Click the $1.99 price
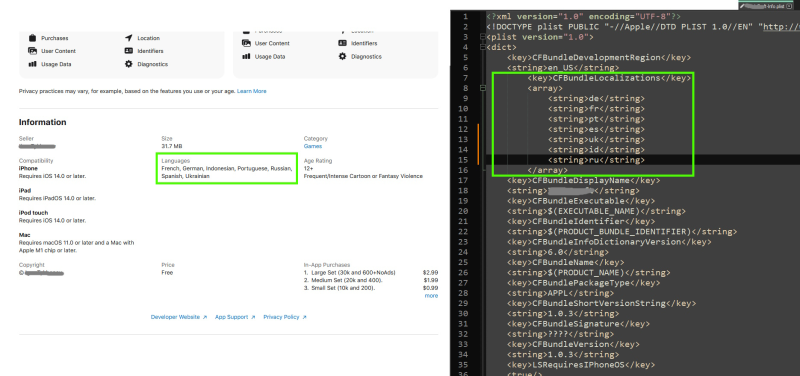 [431, 281]
